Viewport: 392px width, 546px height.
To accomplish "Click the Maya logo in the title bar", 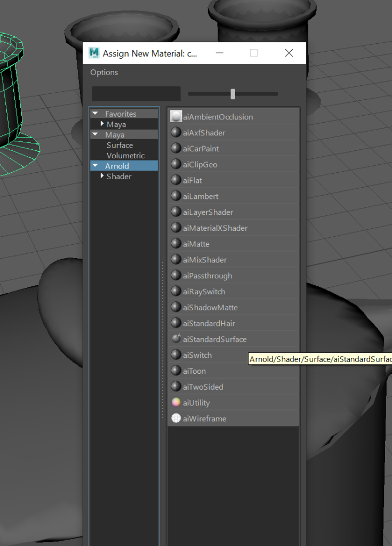I will coord(94,53).
